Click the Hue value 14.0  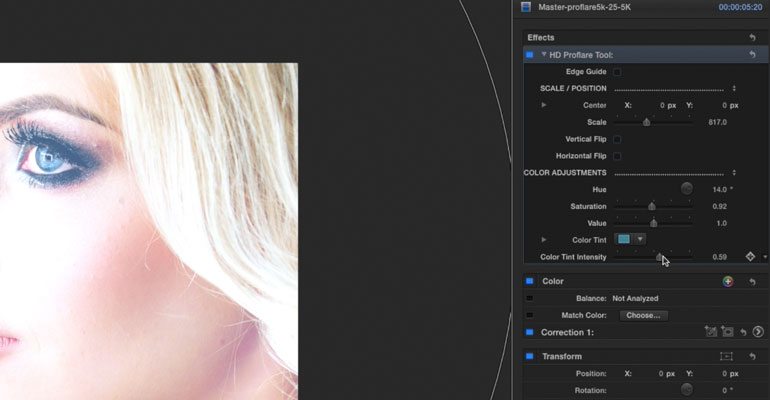click(x=720, y=189)
